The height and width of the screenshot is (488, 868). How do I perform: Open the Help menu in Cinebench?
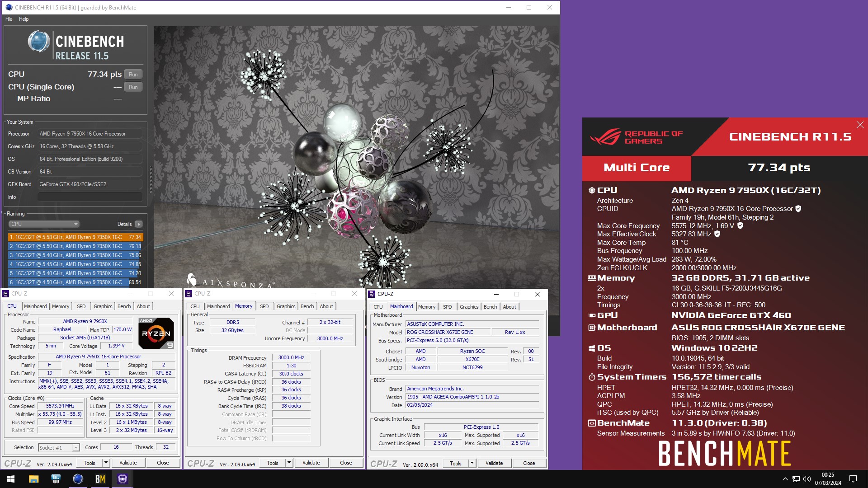[x=24, y=19]
